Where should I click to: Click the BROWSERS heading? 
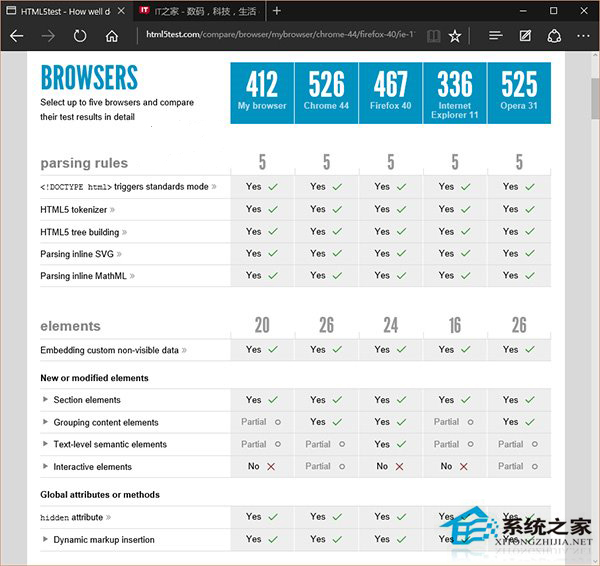(89, 78)
